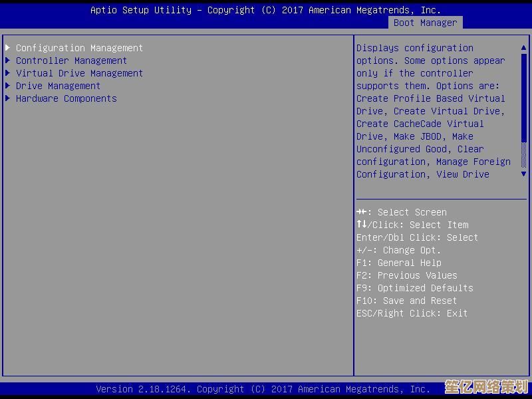Image resolution: width=532 pixels, height=399 pixels.
Task: Click the F9: Optimized Defaults hint
Action: pyautogui.click(x=414, y=288)
